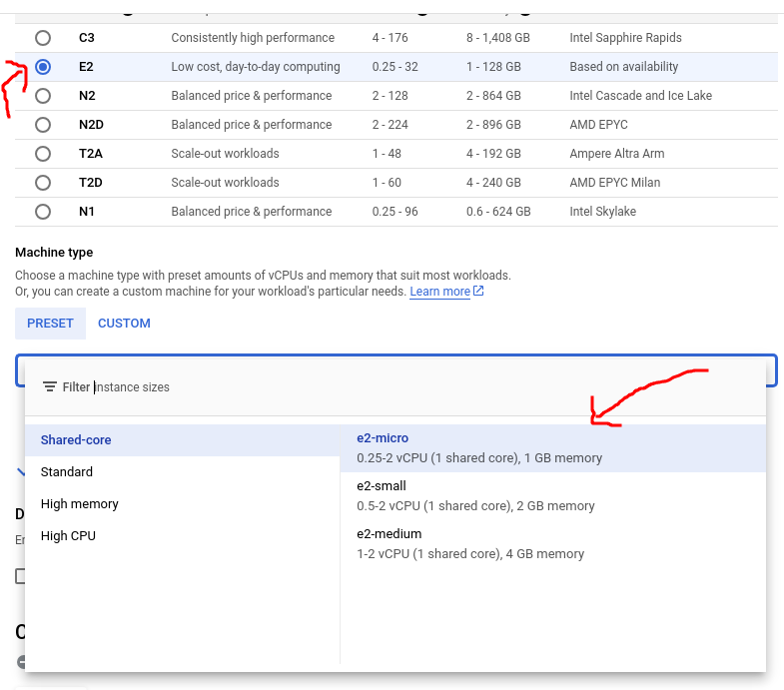Image resolution: width=784 pixels, height=690 pixels.
Task: Click the 'Based on availability' cell
Action: [623, 67]
